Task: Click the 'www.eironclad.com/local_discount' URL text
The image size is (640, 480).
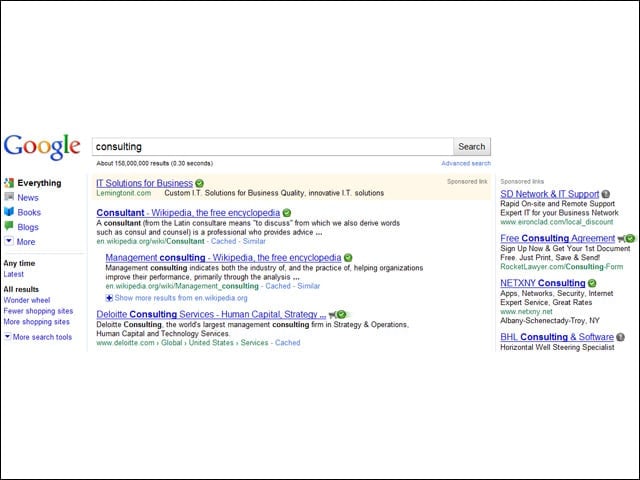Action: 557,222
